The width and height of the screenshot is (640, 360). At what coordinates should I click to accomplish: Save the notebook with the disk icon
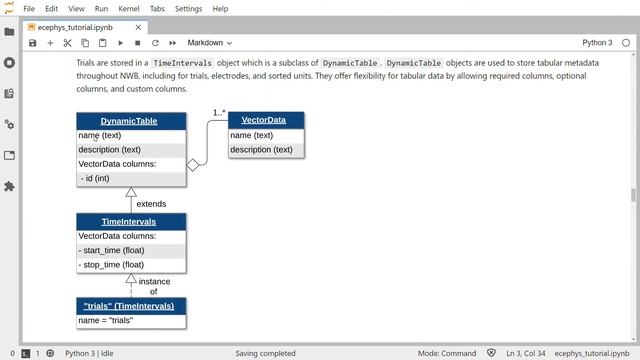[x=33, y=43]
